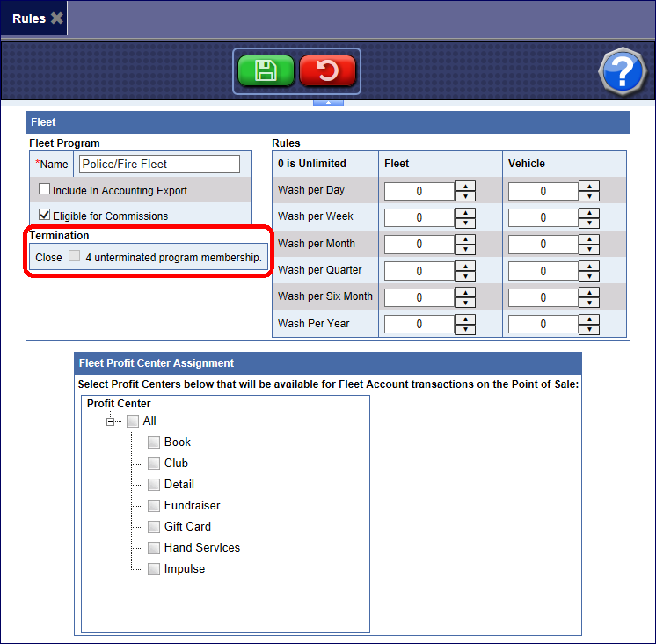
Task: Increase Vehicle Wash Per Year value
Action: [589, 318]
